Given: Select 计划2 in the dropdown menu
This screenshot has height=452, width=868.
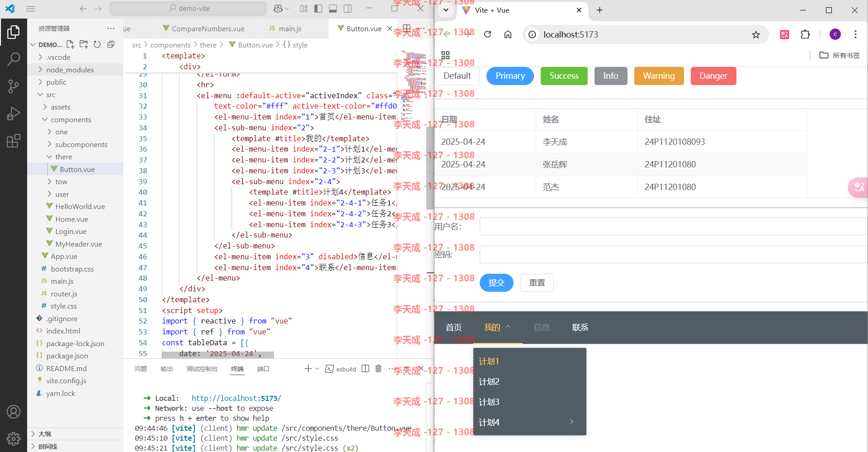Looking at the screenshot, I should click(530, 381).
